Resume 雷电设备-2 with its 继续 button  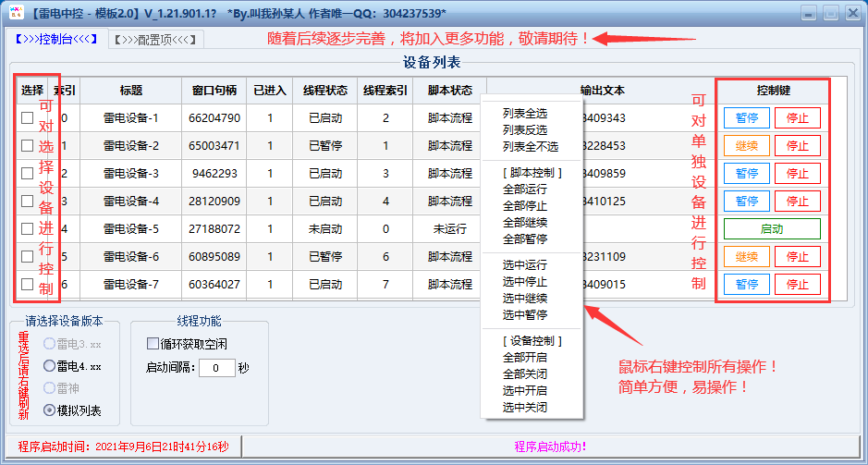tap(746, 145)
